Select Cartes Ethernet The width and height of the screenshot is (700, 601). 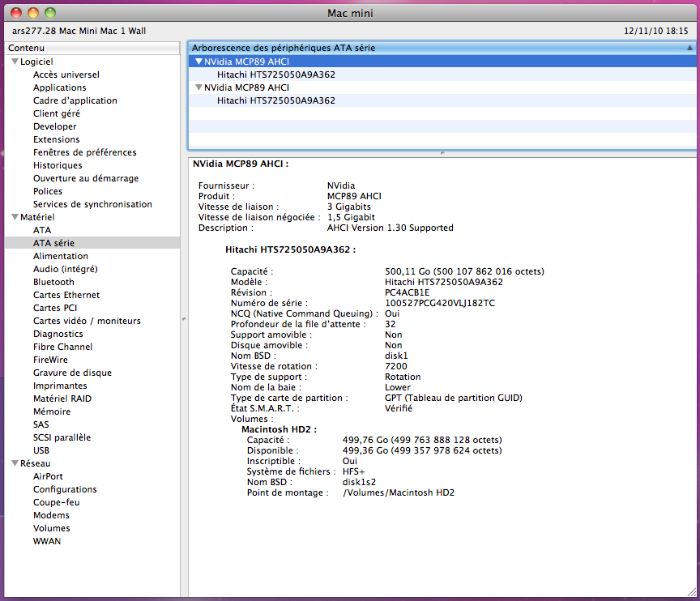(66, 295)
